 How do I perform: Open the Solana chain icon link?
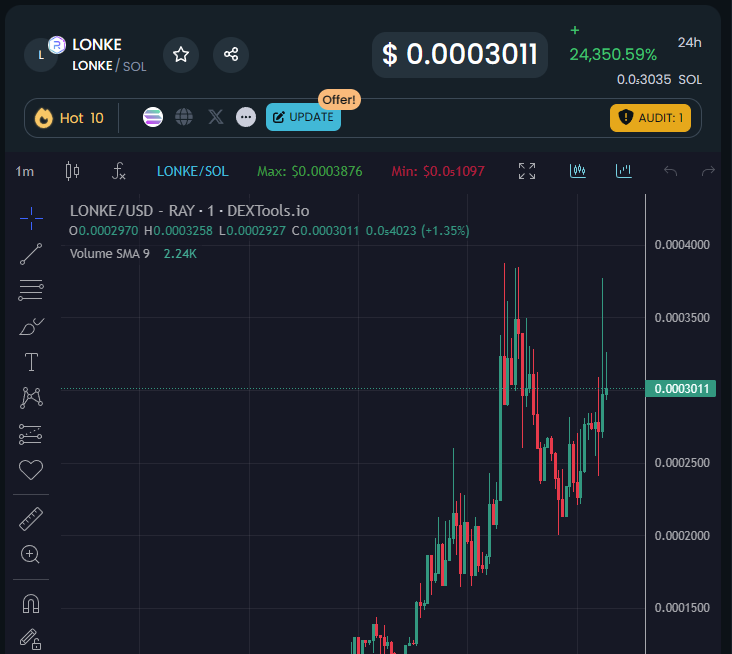tap(153, 117)
